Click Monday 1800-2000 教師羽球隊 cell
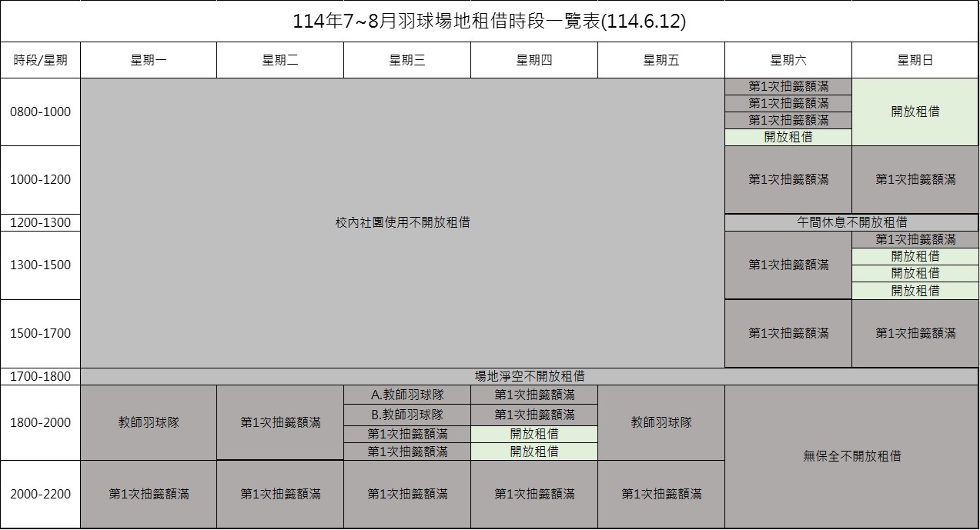The height and width of the screenshot is (530, 980). pos(149,422)
